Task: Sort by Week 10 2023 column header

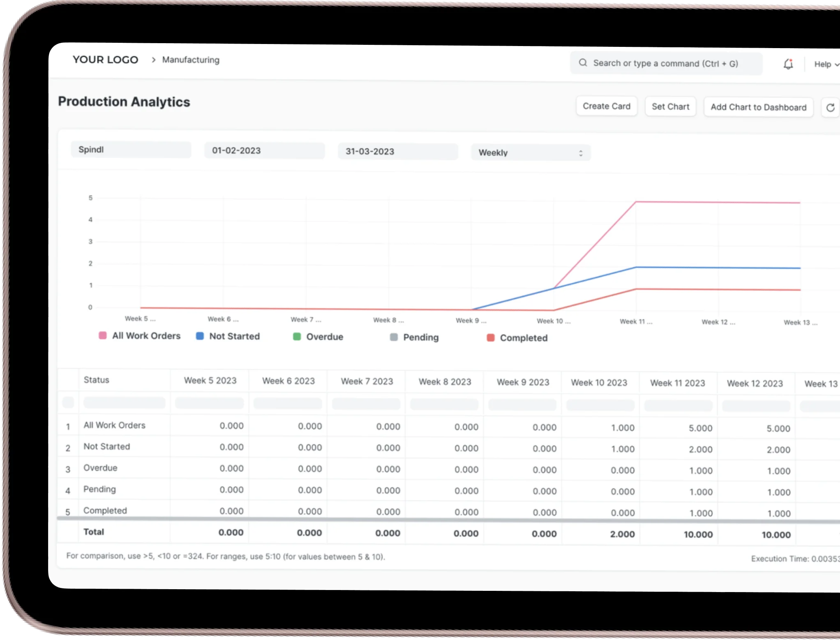Action: pyautogui.click(x=599, y=383)
